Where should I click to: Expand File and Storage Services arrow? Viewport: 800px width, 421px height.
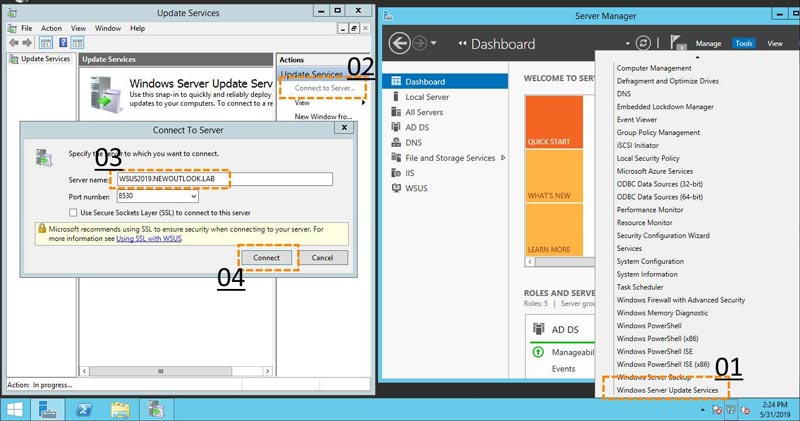(503, 158)
